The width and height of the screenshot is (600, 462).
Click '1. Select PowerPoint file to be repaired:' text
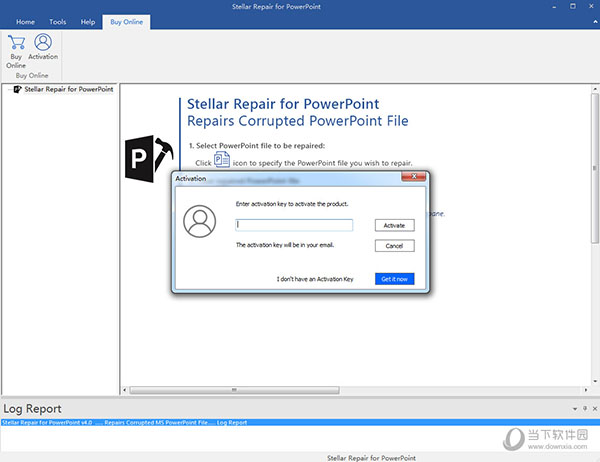point(257,146)
